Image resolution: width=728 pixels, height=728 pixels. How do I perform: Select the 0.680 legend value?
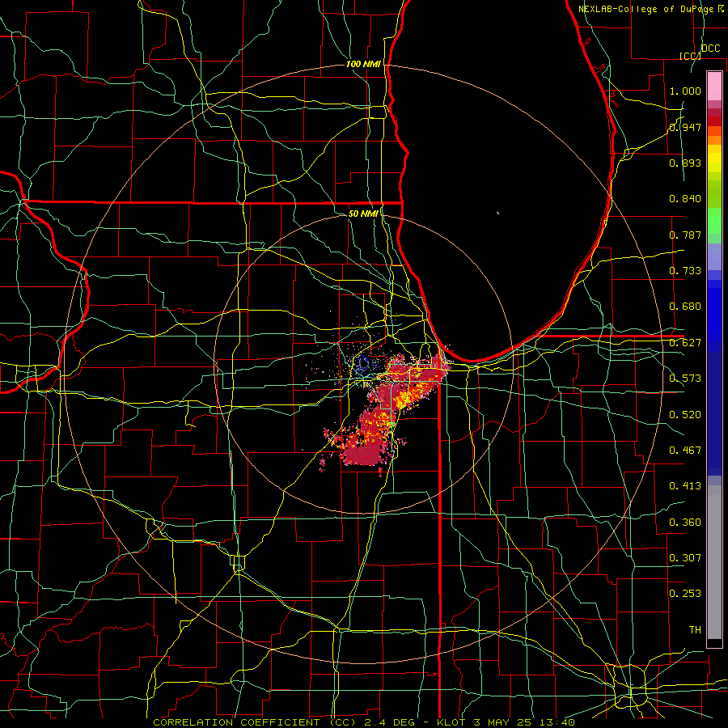pos(685,307)
